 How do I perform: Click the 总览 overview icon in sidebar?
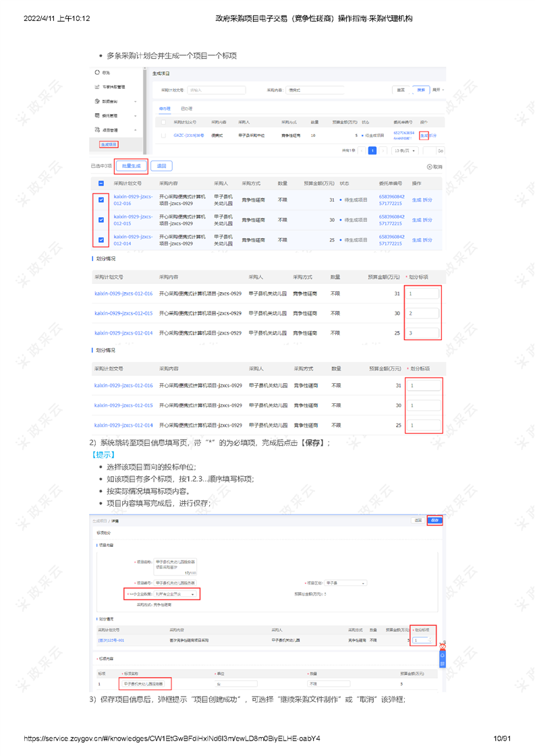(x=98, y=73)
